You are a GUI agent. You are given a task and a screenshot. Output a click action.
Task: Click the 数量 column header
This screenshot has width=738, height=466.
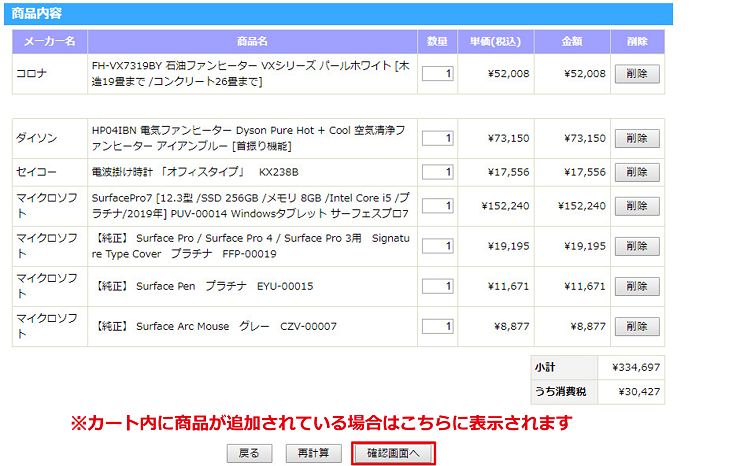tap(437, 41)
